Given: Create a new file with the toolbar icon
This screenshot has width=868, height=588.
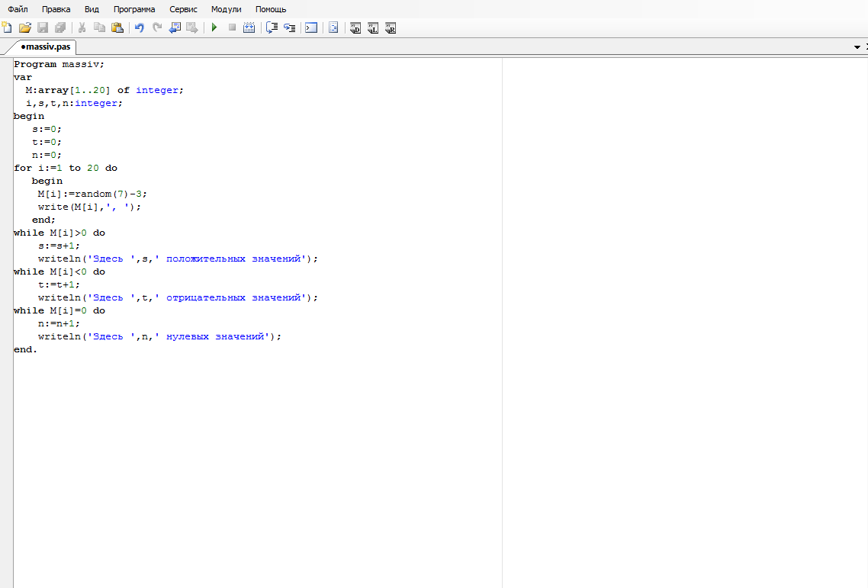Looking at the screenshot, I should pyautogui.click(x=7, y=27).
